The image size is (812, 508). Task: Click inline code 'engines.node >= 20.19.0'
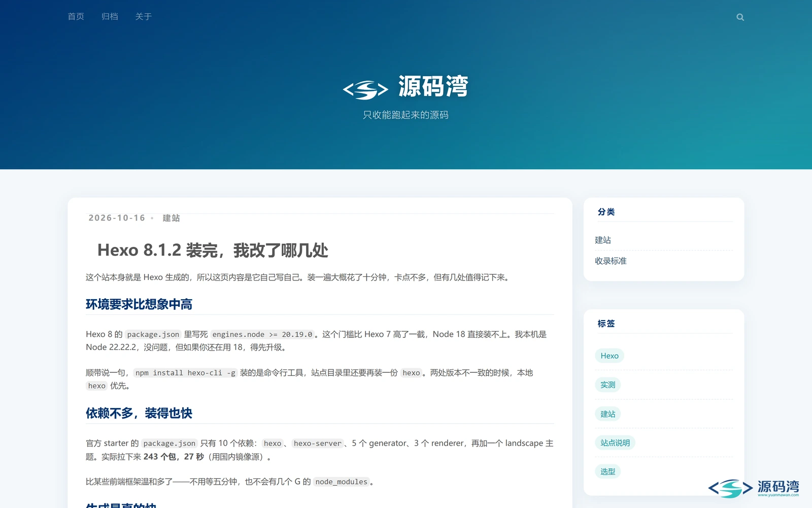262,334
